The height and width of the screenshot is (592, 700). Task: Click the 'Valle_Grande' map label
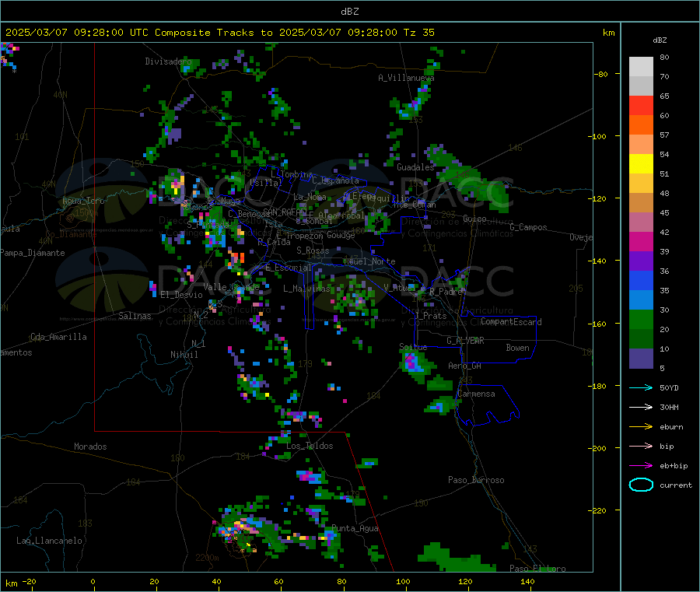[x=231, y=286]
